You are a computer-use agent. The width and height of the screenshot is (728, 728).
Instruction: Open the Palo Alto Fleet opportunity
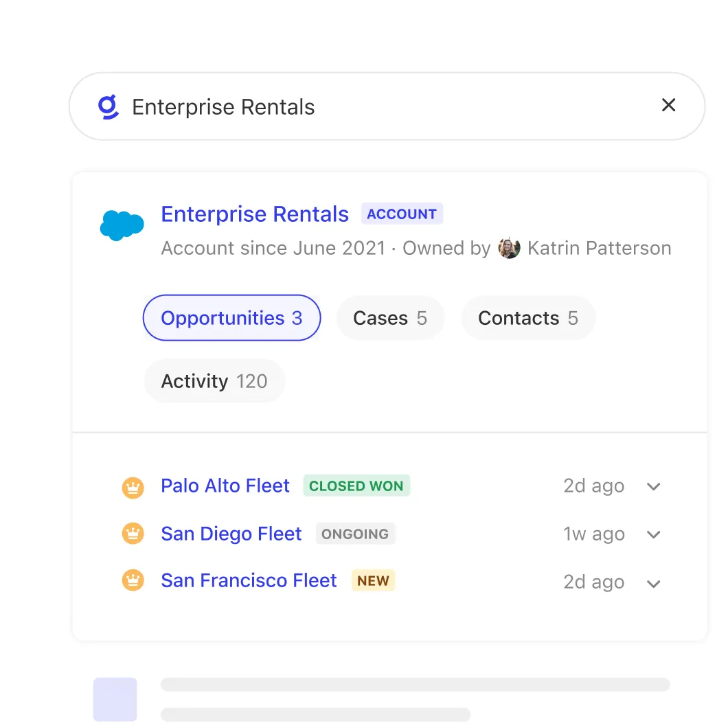click(225, 486)
